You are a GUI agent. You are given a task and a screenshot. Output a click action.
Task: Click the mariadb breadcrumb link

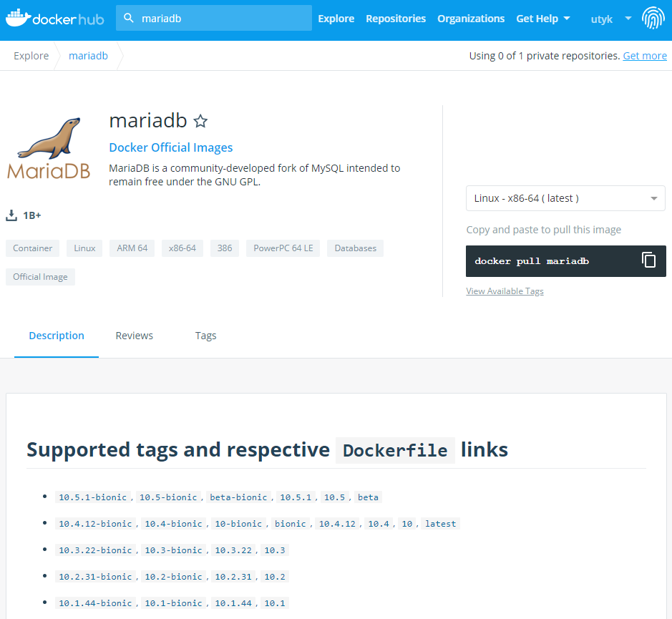tap(88, 56)
